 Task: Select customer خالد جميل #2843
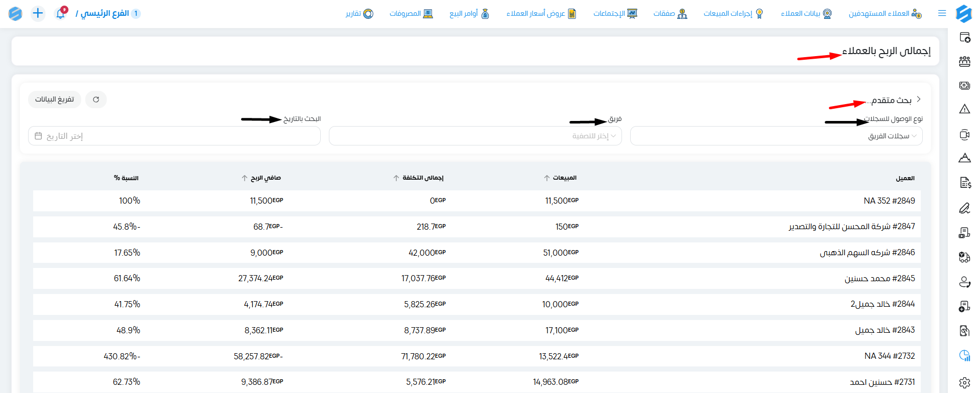point(885,330)
